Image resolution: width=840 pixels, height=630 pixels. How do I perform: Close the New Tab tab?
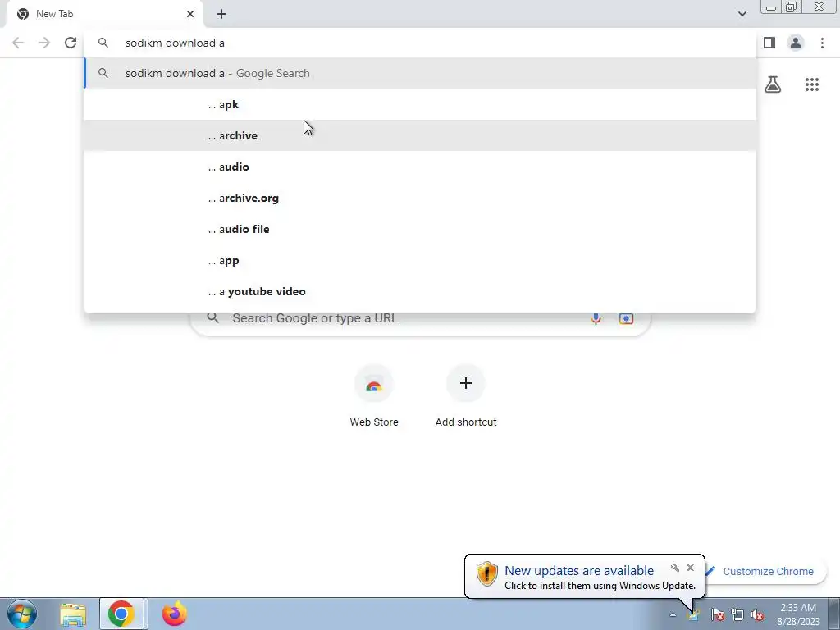[190, 14]
